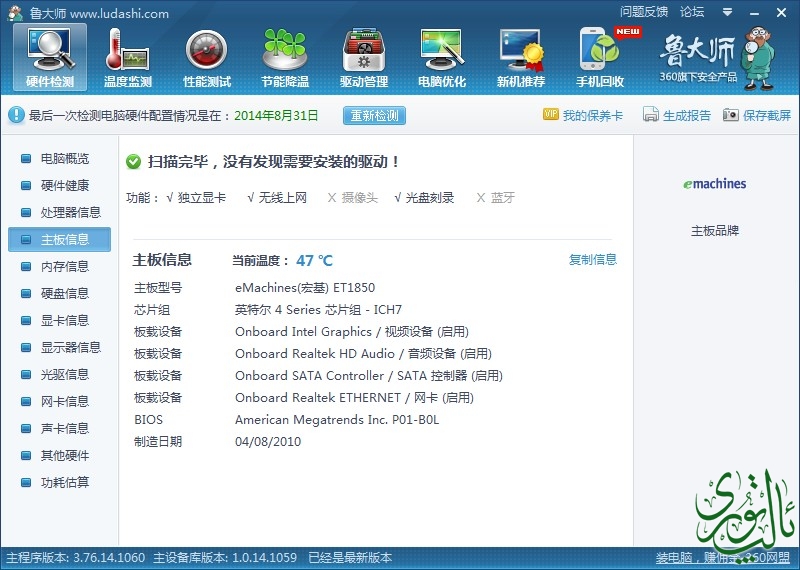Click Onboard Intel Graphics row
This screenshot has width=800, height=570.
352,332
